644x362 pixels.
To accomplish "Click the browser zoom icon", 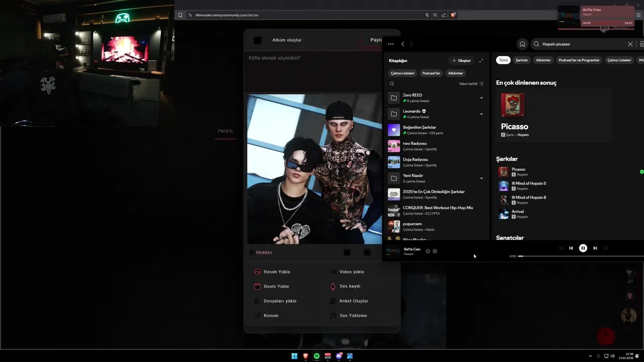I will point(435,15).
